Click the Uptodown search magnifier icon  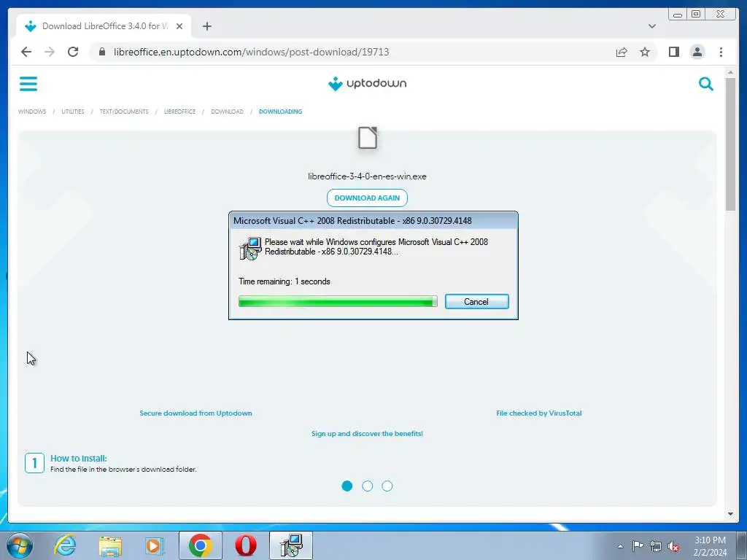tap(705, 84)
